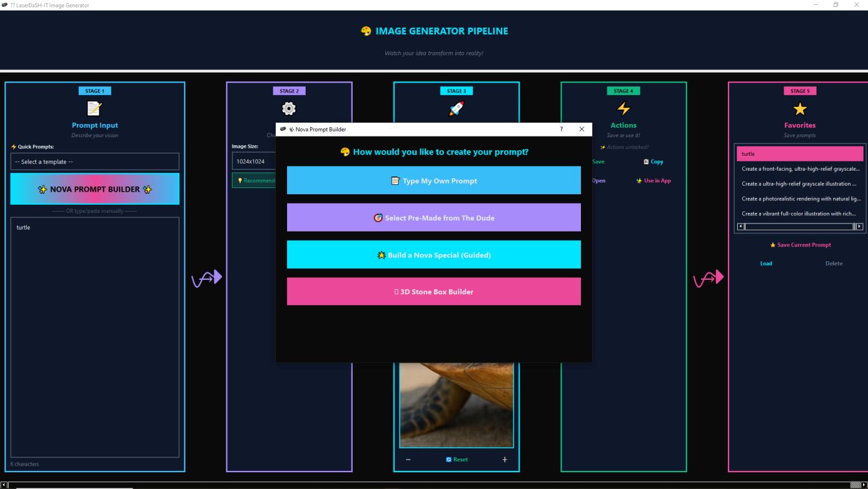This screenshot has width=868, height=489.
Task: Click Select Pre-Made from The Dude
Action: (434, 218)
